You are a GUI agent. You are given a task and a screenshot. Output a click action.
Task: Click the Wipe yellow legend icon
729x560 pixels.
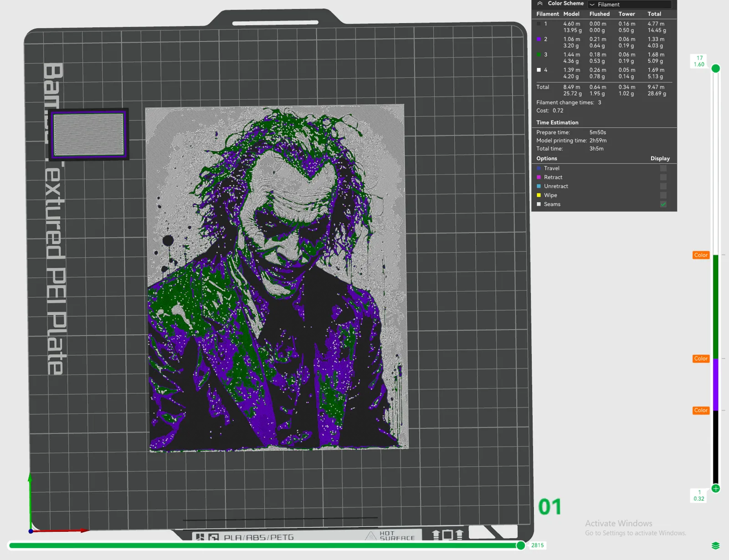(539, 195)
